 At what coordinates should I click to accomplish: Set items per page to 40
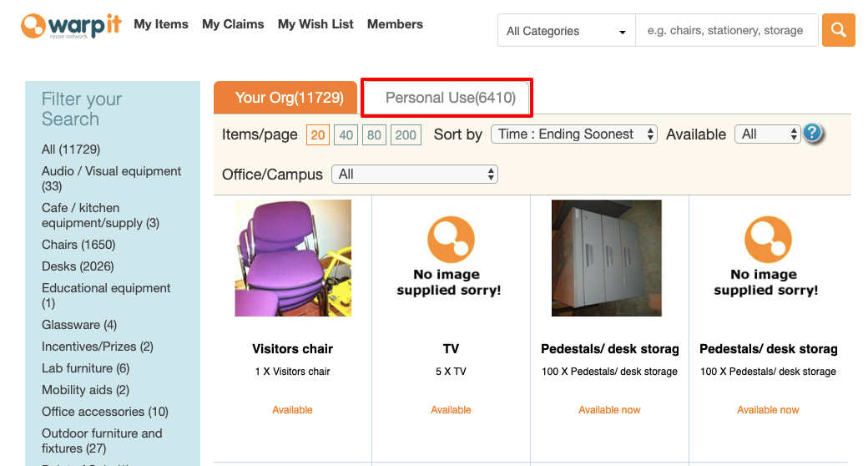pos(346,134)
